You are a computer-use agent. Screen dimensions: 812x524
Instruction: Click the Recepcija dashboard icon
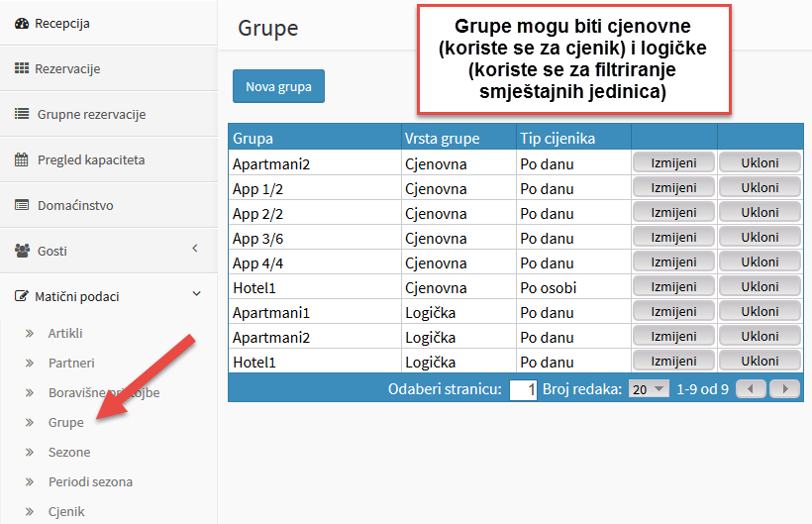click(22, 24)
